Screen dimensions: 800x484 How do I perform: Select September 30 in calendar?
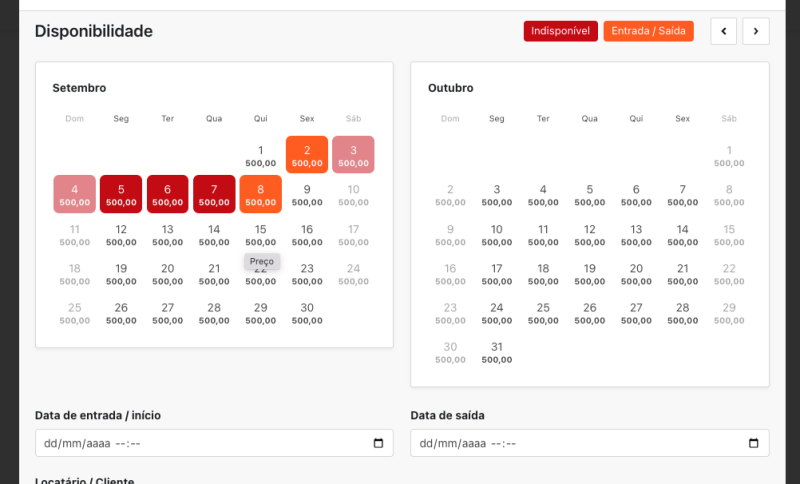pos(307,313)
